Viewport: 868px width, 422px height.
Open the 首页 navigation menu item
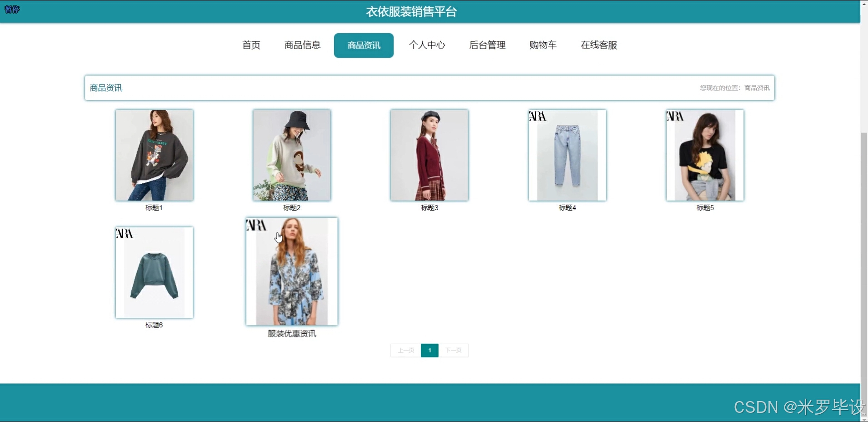(250, 45)
